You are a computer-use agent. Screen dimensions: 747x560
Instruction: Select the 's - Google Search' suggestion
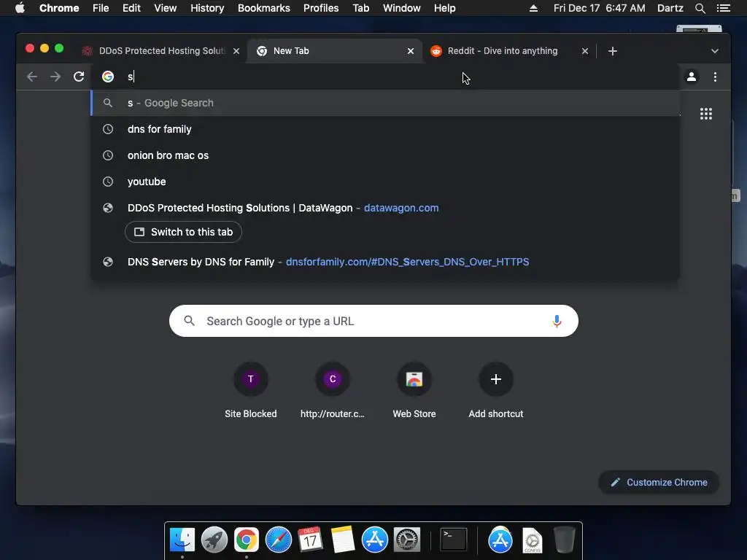[x=385, y=103]
